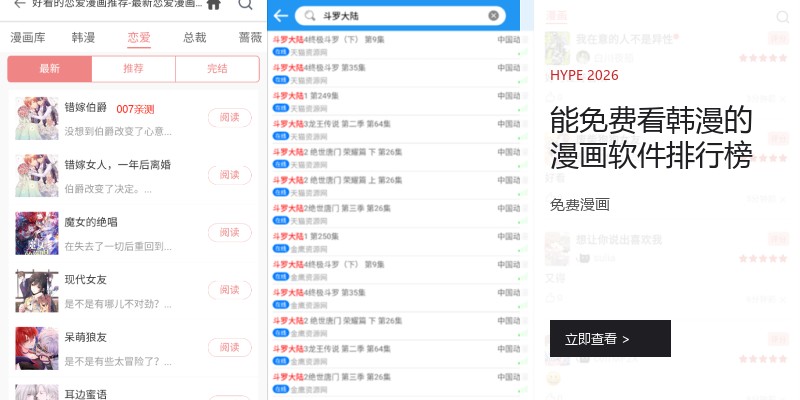
Task: Open the 呆萌狼友 cover thumbnail
Action: click(37, 348)
